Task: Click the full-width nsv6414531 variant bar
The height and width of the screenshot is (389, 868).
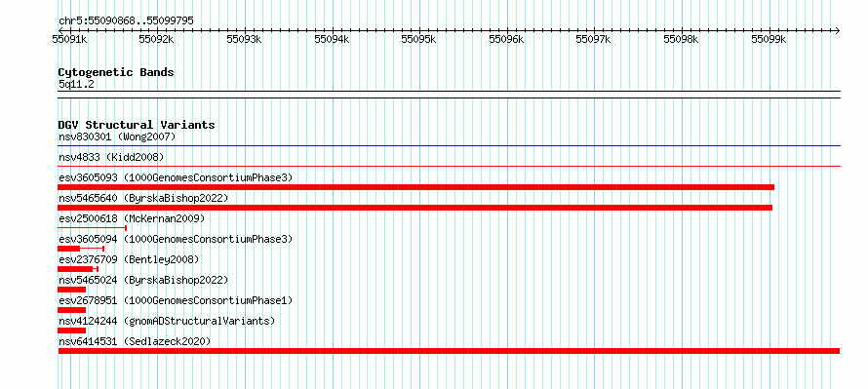Action: pyautogui.click(x=449, y=351)
